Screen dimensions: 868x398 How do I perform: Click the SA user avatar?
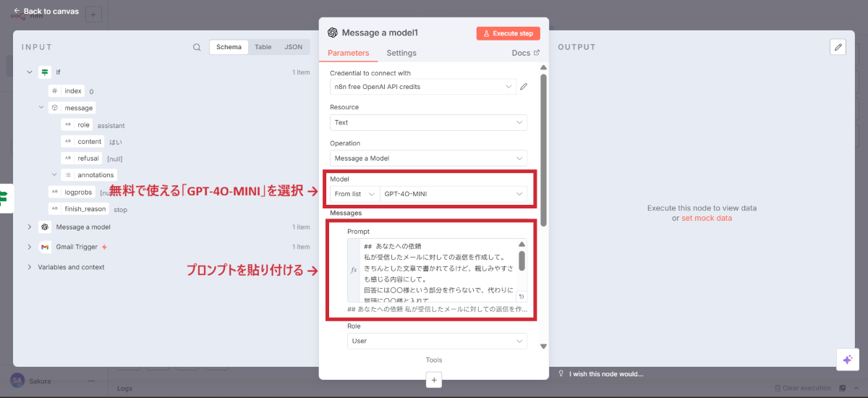(x=17, y=381)
